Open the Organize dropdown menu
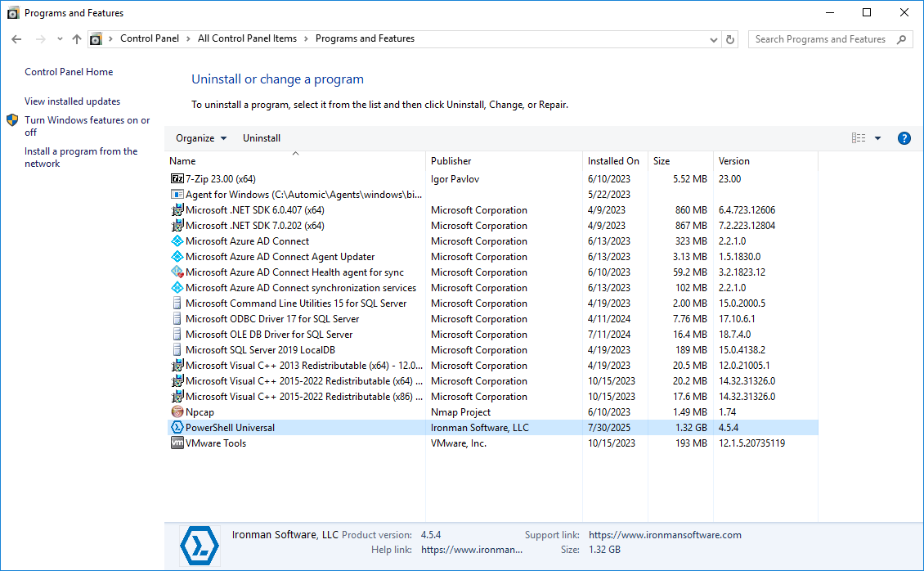Viewport: 924px width, 571px height. point(201,138)
